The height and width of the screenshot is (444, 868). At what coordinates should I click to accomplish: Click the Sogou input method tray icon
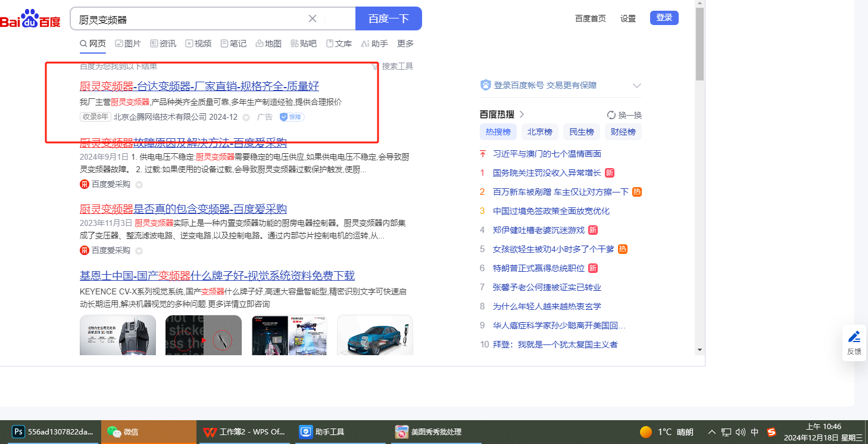click(771, 432)
